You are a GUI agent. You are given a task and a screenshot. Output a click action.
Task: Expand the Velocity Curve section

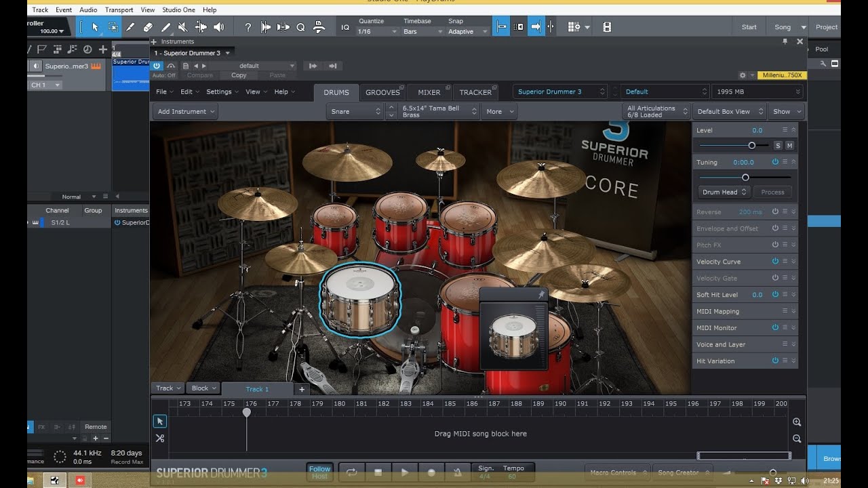click(x=793, y=261)
